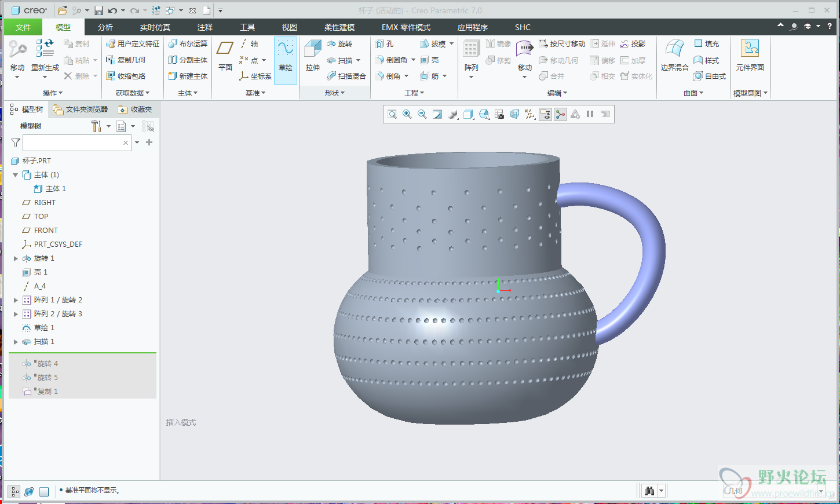The width and height of the screenshot is (840, 504).
Task: Click the 填充 (Fill) surface tool
Action: [x=707, y=44]
